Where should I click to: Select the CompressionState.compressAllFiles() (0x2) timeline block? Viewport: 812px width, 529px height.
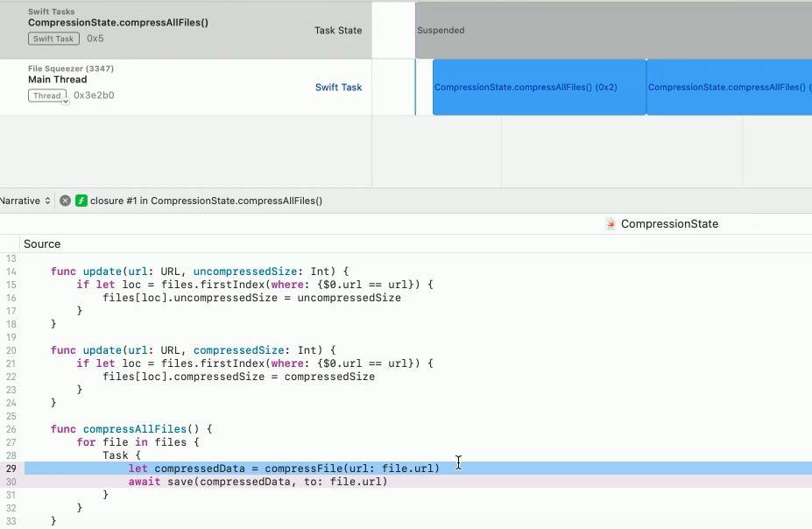coord(539,87)
